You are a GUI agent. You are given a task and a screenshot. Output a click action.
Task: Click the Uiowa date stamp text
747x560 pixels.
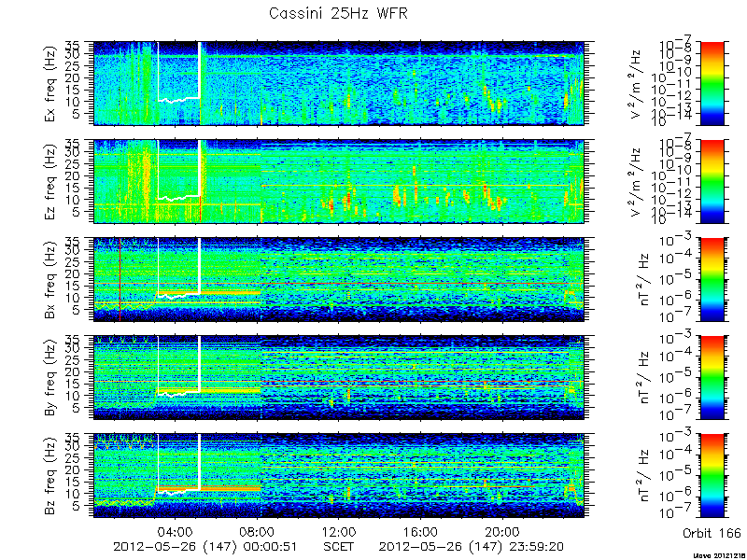click(719, 555)
